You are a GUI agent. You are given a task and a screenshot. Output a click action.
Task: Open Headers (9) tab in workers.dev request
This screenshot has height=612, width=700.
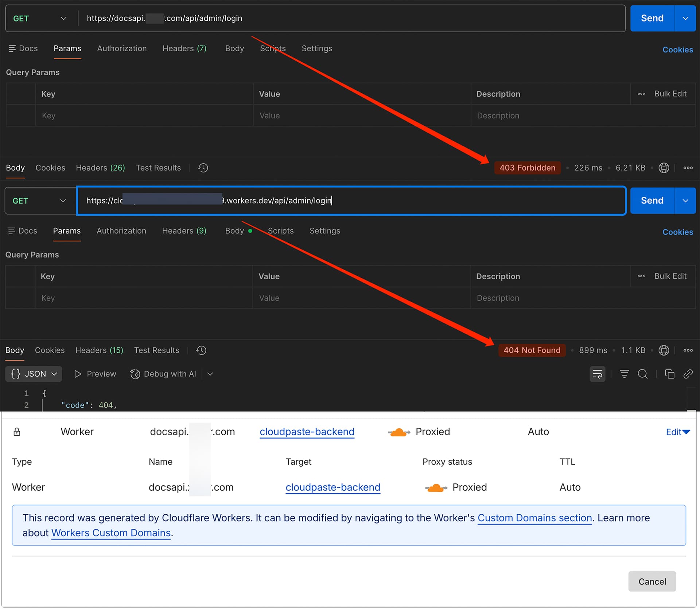[184, 231]
